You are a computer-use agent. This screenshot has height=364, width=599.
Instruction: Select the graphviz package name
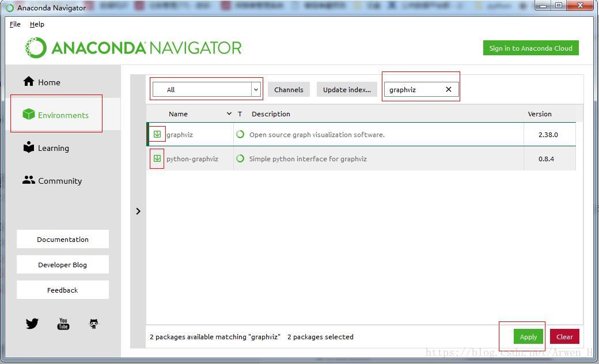180,134
